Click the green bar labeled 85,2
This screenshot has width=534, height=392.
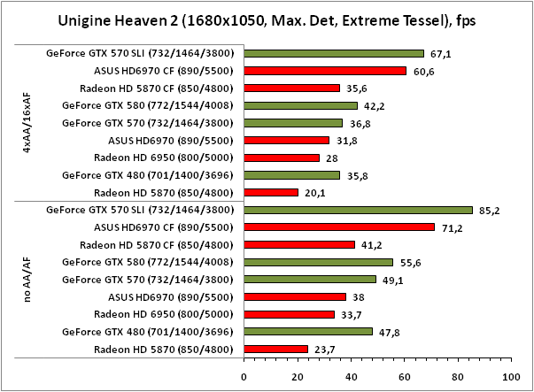pyautogui.click(x=358, y=210)
